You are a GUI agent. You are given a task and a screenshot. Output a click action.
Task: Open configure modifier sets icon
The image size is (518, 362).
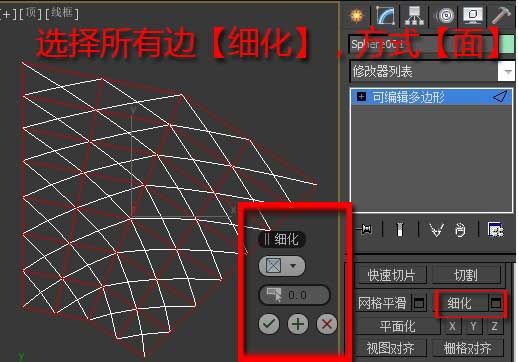[x=495, y=229]
